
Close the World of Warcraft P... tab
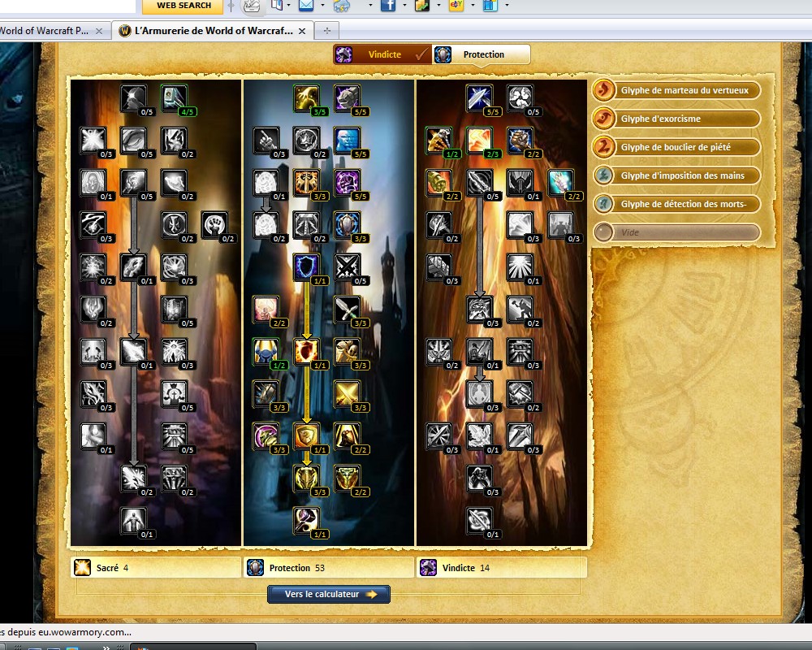pyautogui.click(x=99, y=31)
